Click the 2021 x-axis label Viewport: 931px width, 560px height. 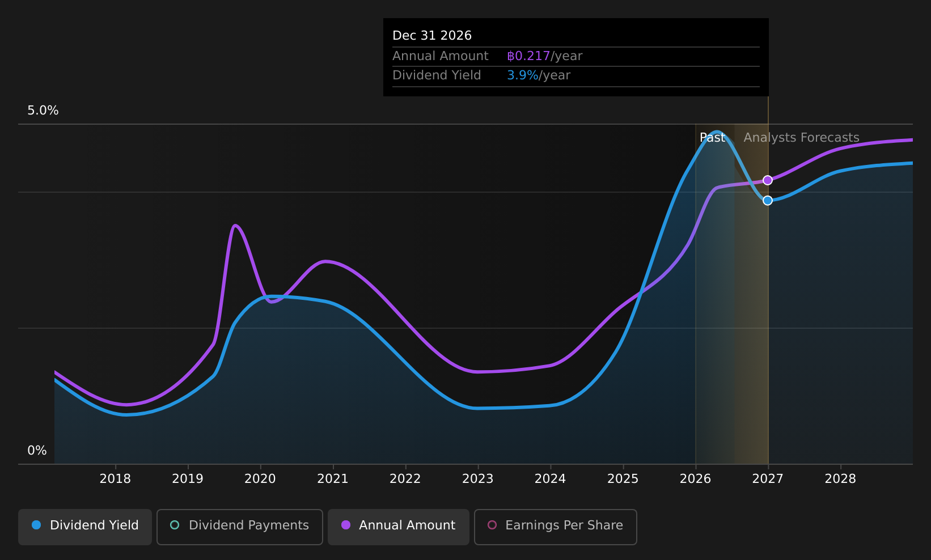pyautogui.click(x=333, y=479)
